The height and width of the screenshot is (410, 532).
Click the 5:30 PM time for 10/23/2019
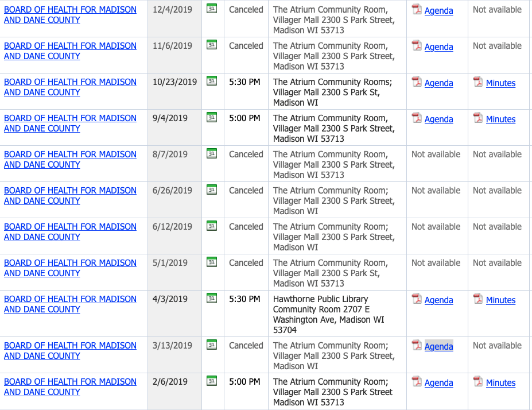(244, 82)
